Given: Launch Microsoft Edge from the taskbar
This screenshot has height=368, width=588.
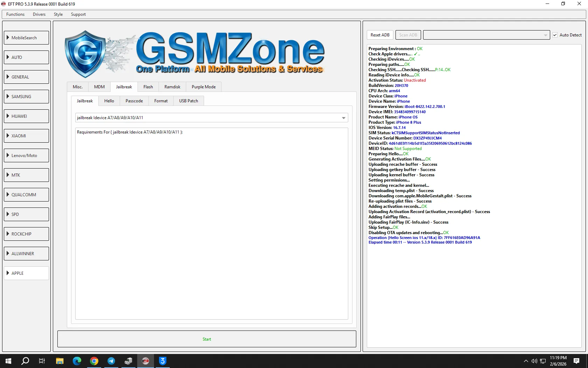Looking at the screenshot, I should (77, 361).
